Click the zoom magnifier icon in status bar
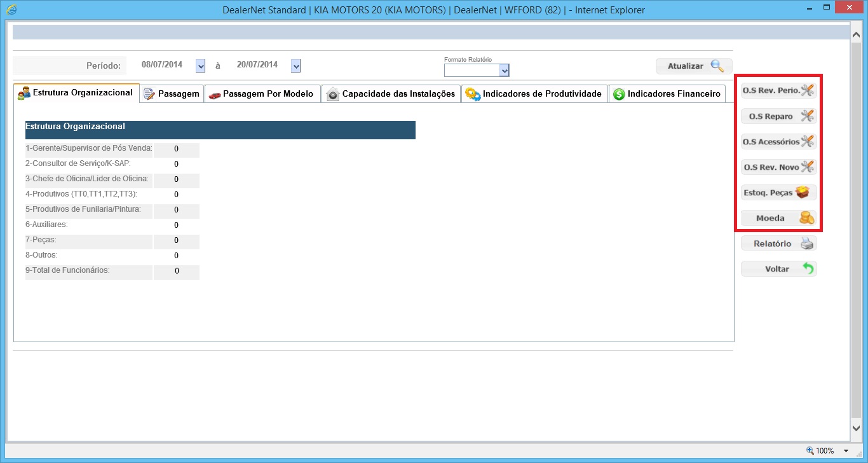868x463 pixels. coord(810,450)
